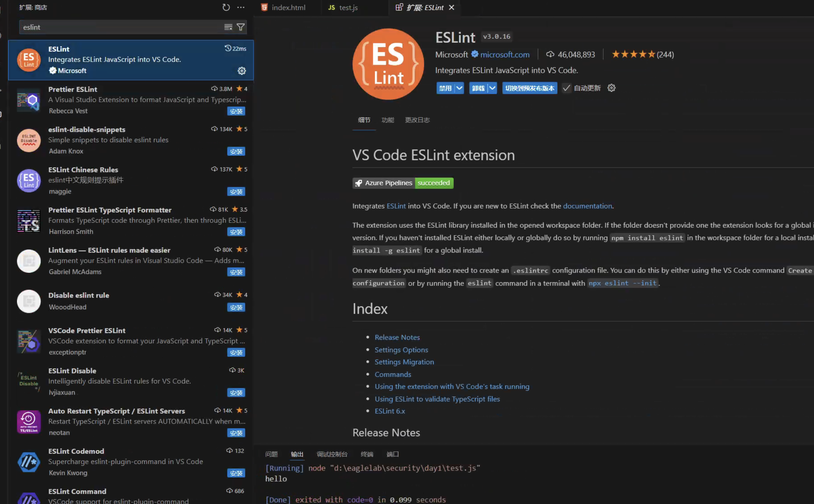Click the refresh extensions icon
Screen dimensions: 814x504
(x=226, y=7)
